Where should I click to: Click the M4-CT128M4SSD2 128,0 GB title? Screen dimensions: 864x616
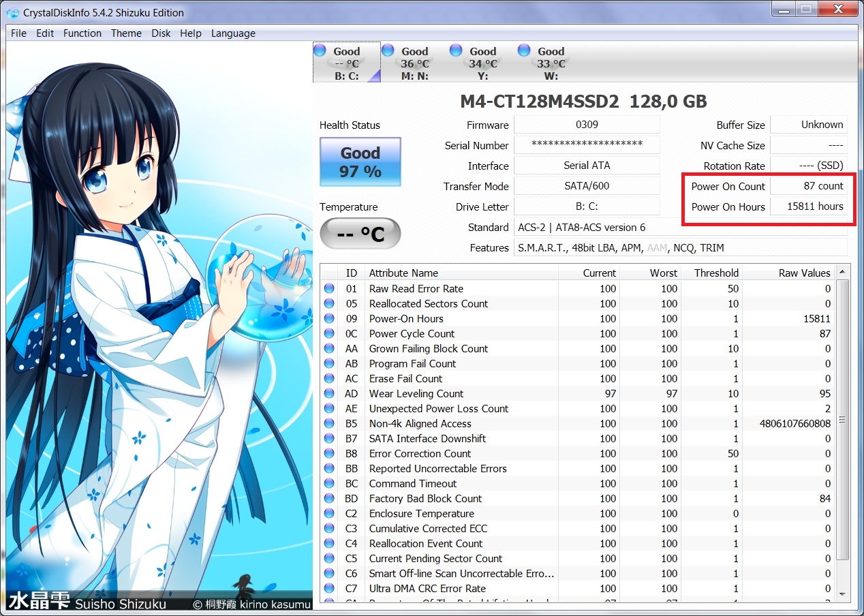tap(584, 102)
